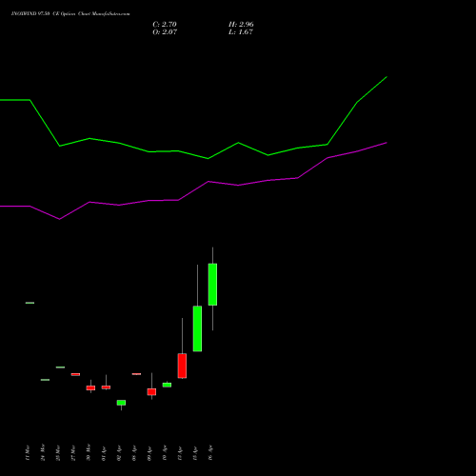Select the 10 Apr date label
The width and height of the screenshot is (476, 476).
[165, 453]
